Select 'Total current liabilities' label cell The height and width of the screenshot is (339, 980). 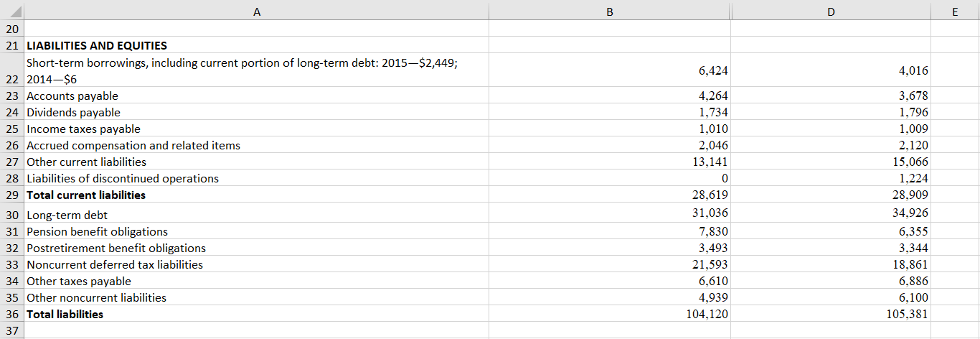257,195
